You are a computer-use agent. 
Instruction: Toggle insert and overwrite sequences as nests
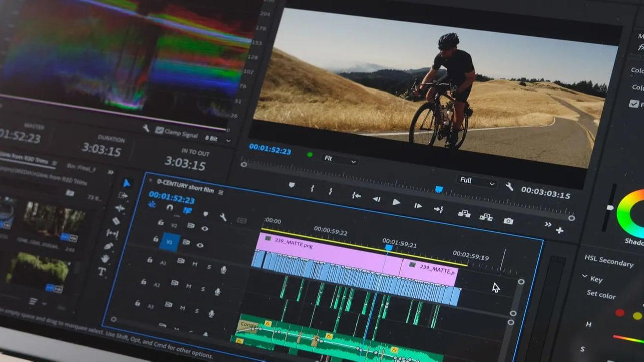[152, 204]
